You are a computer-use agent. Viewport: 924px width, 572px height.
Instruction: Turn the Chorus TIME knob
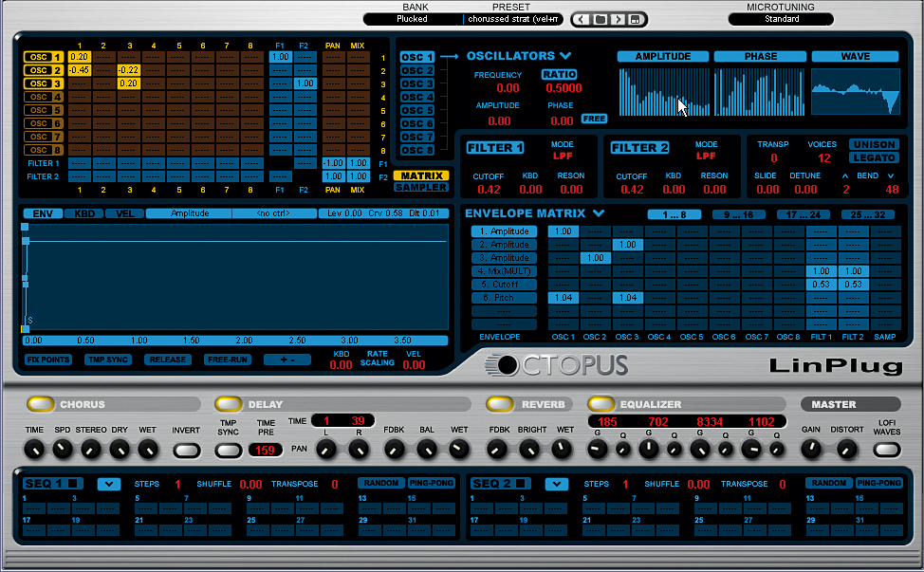(x=33, y=450)
